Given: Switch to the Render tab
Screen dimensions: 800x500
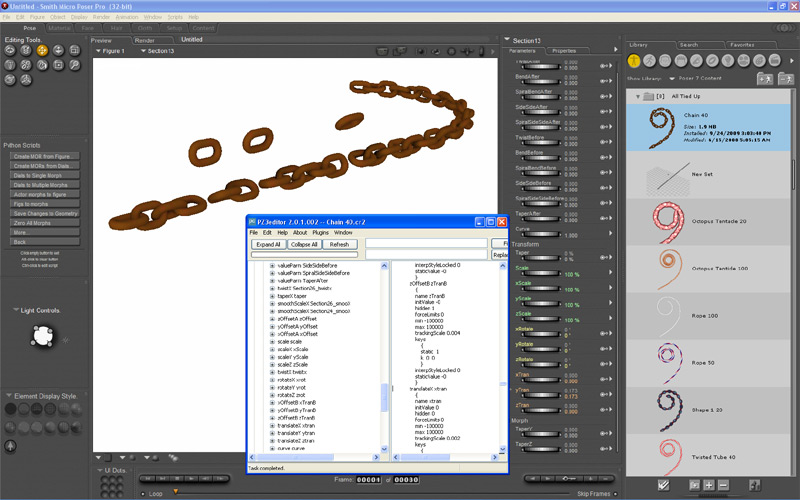Looking at the screenshot, I should (x=145, y=40).
